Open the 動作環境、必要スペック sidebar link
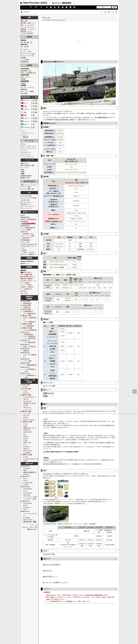 [28, 23]
